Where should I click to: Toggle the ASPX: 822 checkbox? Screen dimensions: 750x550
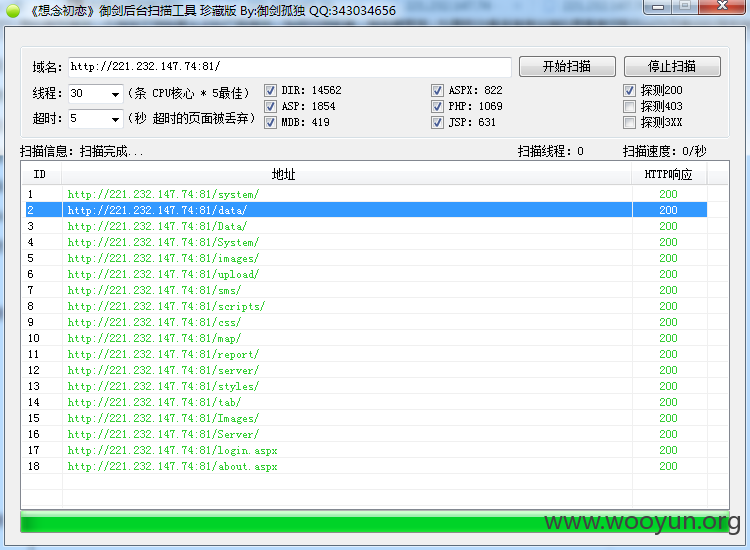(x=437, y=90)
